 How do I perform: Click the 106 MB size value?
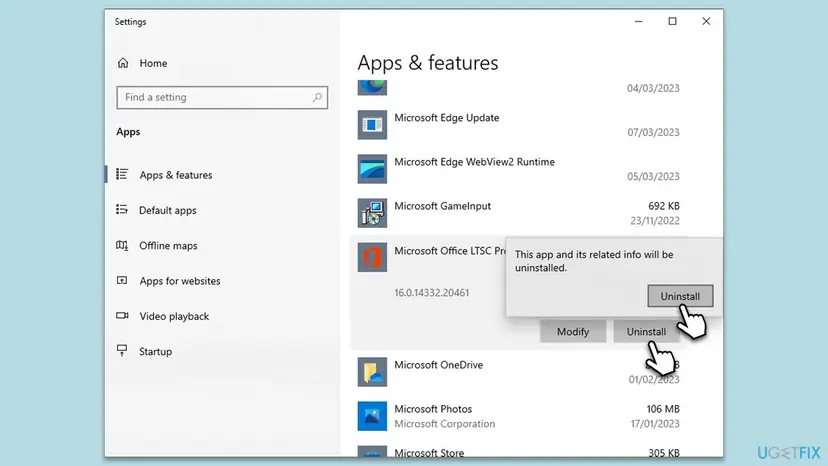pos(663,409)
